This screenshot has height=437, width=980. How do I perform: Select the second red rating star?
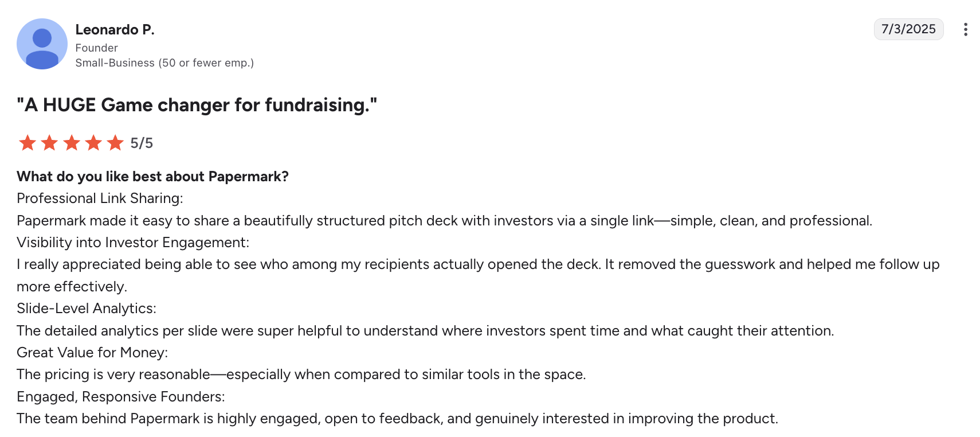pos(49,143)
